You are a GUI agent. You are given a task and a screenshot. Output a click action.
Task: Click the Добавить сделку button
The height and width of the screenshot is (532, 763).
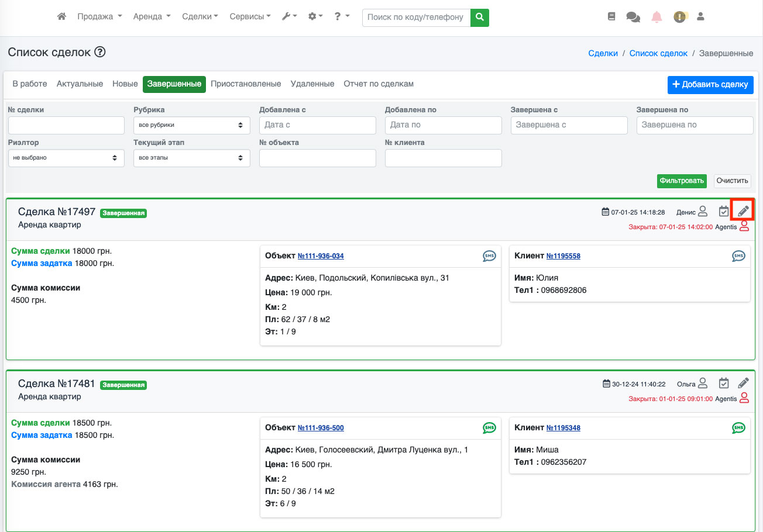pyautogui.click(x=710, y=85)
